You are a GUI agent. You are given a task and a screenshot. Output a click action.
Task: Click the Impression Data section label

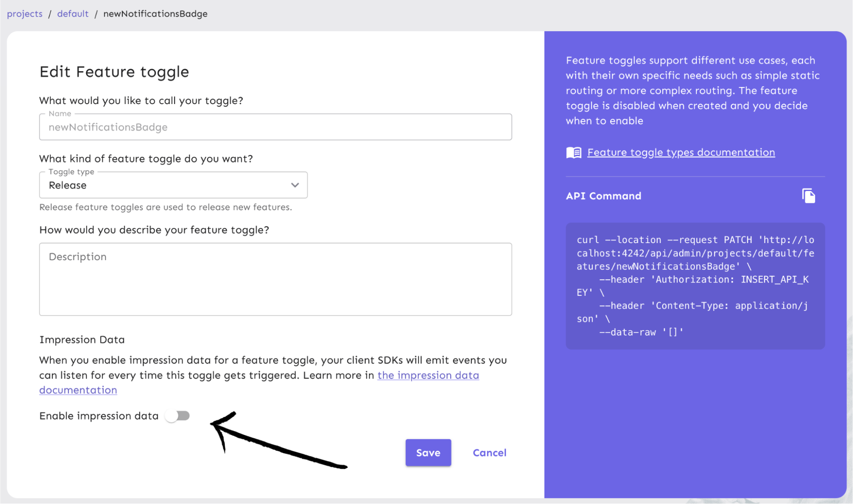(x=82, y=339)
